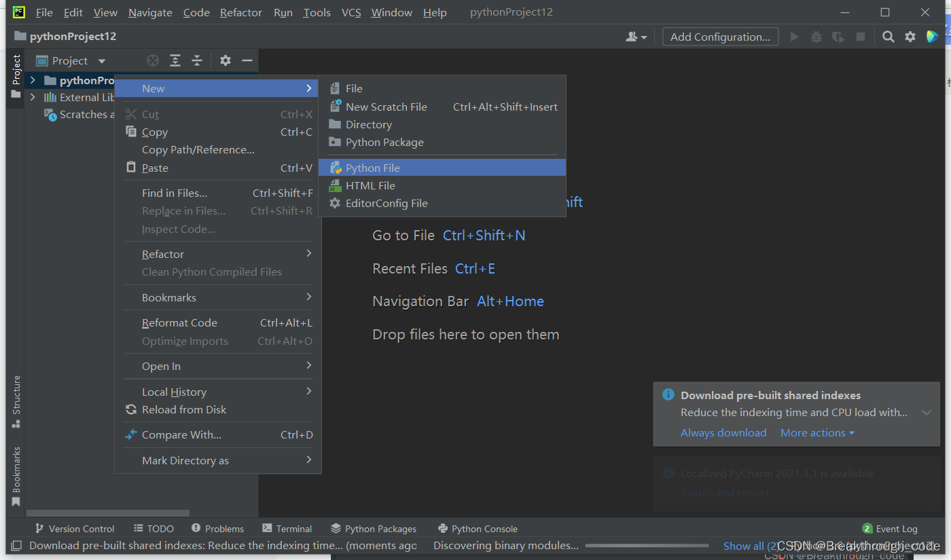Open the Bookmarks submenu in context menu
The width and height of the screenshot is (951, 560).
coord(218,297)
